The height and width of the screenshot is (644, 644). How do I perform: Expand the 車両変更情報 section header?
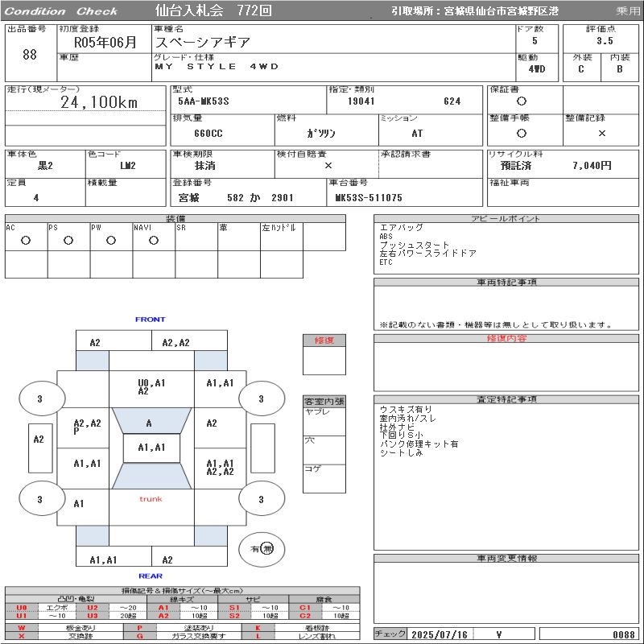pyautogui.click(x=507, y=558)
